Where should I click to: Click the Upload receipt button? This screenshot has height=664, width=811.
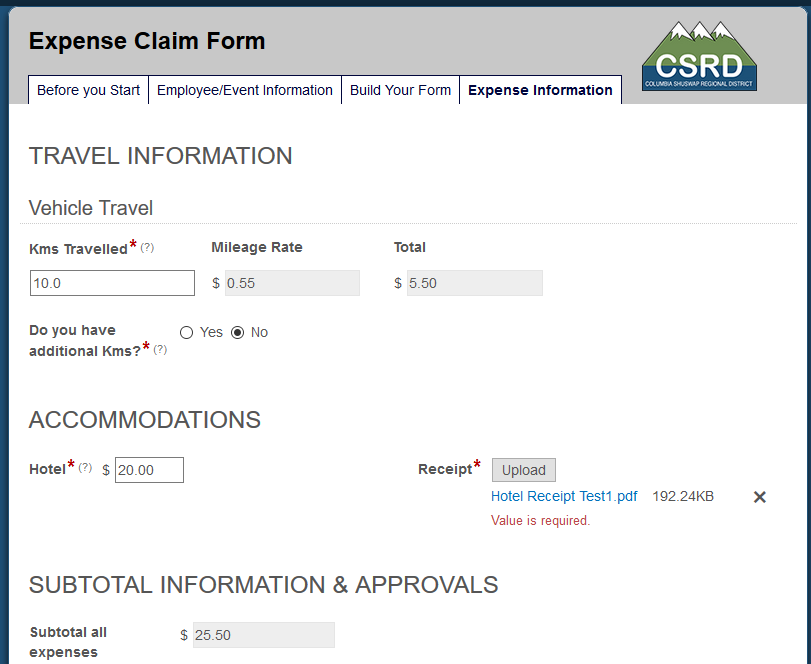tap(523, 470)
